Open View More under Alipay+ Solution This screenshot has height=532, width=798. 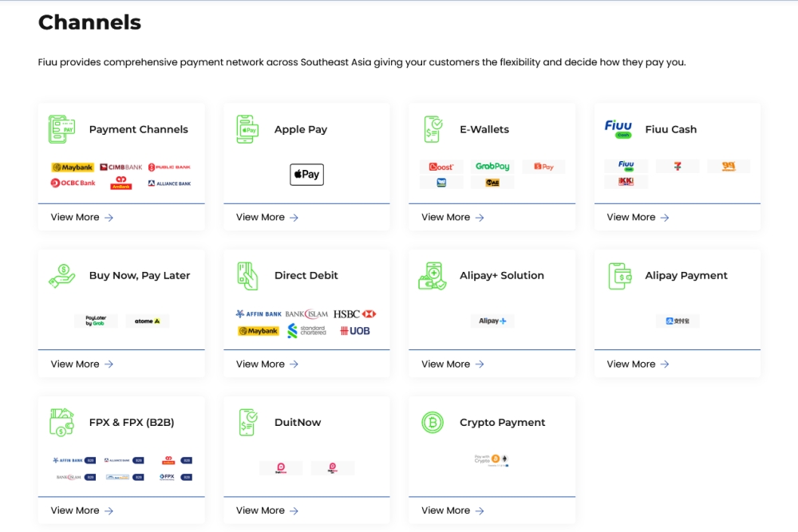tap(452, 365)
